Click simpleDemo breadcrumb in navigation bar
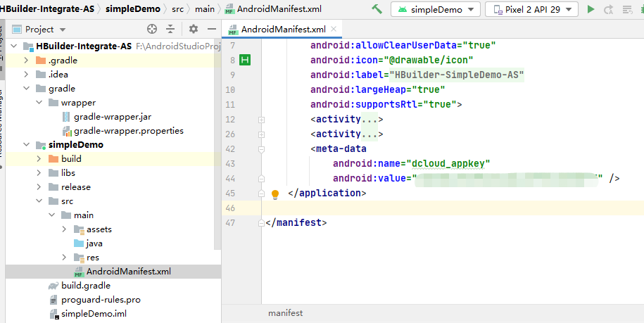The width and height of the screenshot is (644, 323). pyautogui.click(x=132, y=9)
